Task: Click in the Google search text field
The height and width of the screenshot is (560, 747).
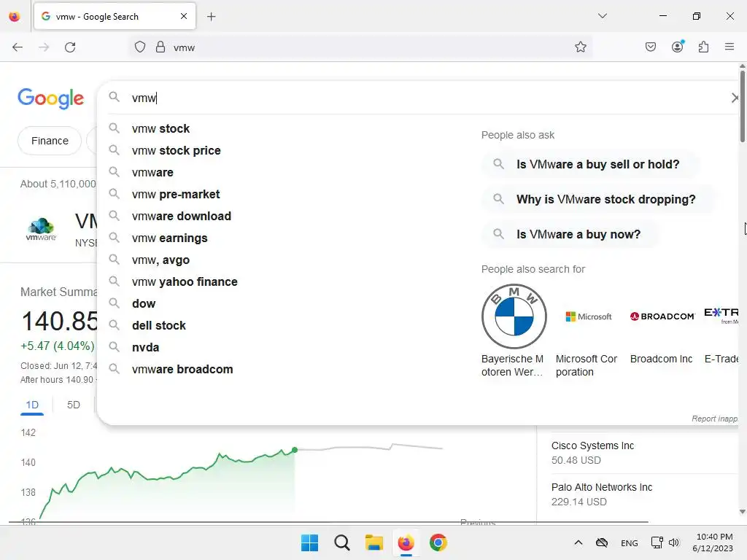Action: 424,98
